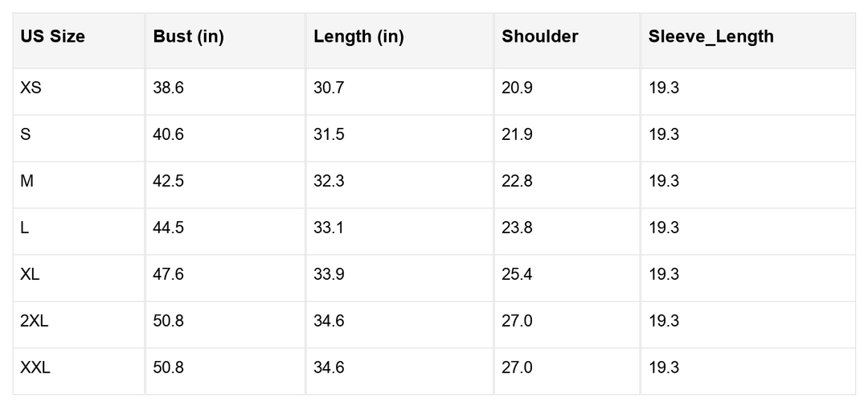Select the sleeve length cell in L row

click(664, 228)
